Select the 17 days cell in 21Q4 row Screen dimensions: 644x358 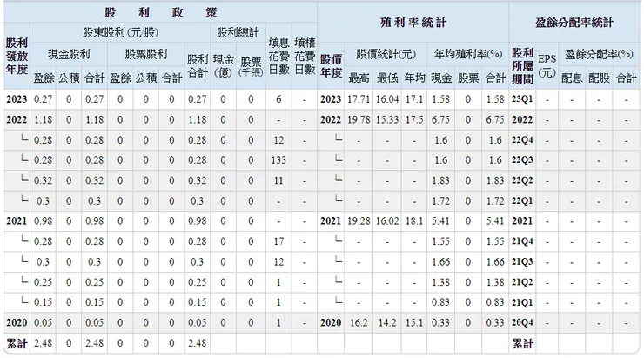pyautogui.click(x=278, y=241)
